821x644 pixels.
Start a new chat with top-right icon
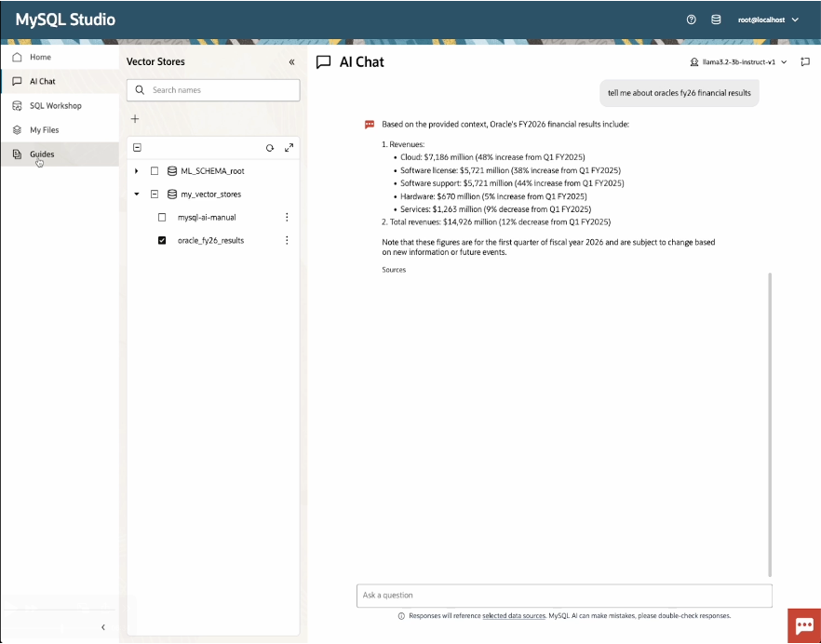click(x=805, y=61)
